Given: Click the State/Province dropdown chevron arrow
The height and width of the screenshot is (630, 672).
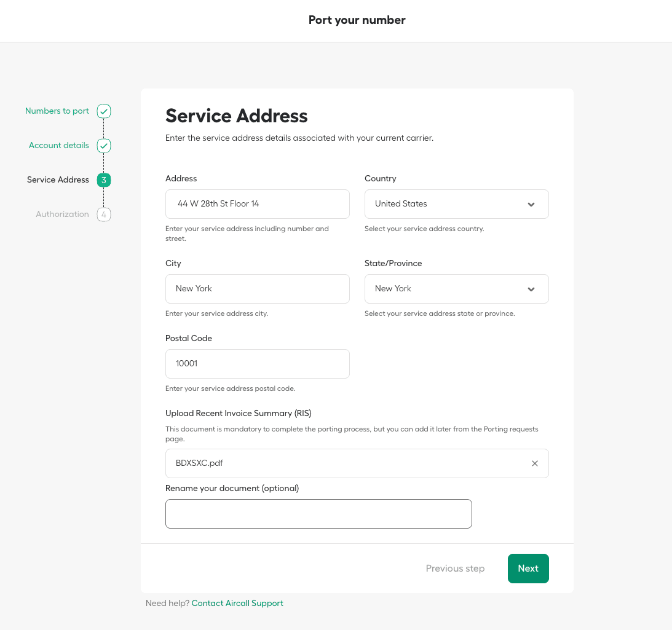Looking at the screenshot, I should coord(531,289).
